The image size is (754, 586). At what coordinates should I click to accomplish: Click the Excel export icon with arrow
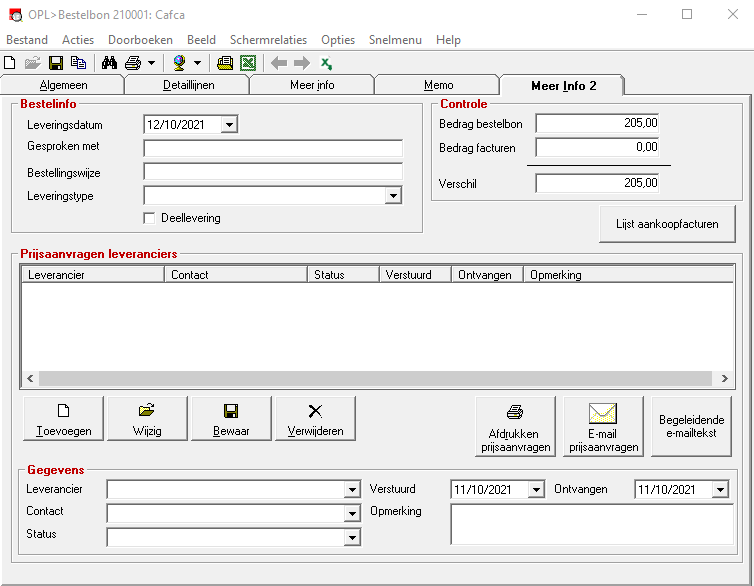327,63
